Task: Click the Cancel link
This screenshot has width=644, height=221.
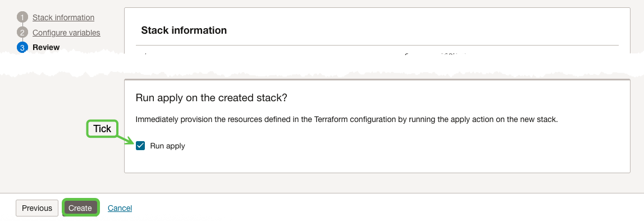Action: pyautogui.click(x=120, y=208)
